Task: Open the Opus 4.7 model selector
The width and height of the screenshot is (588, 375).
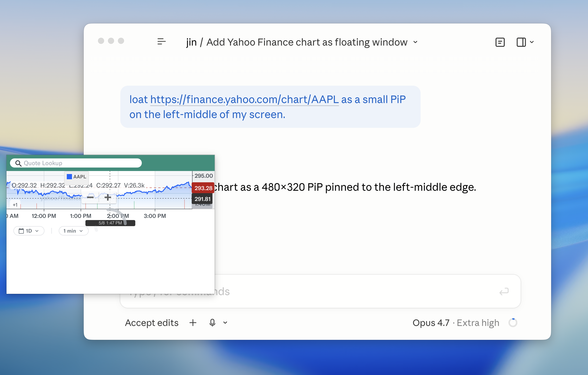Action: (456, 323)
